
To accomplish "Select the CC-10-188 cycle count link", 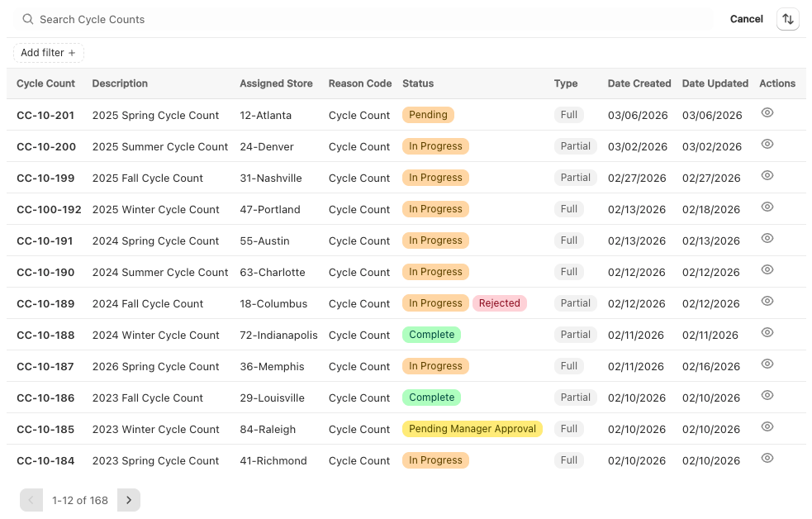I will [x=45, y=335].
